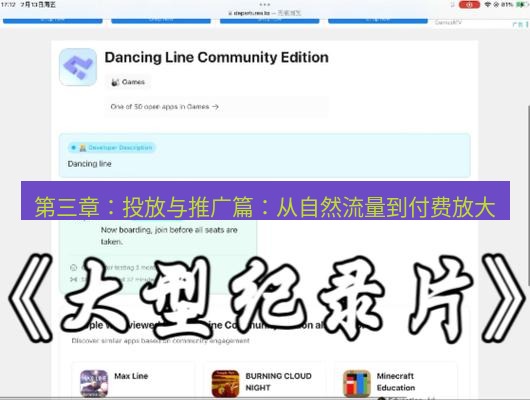Open the Max Line app icon
Image resolution: width=530 pixels, height=400 pixels.
(x=94, y=383)
